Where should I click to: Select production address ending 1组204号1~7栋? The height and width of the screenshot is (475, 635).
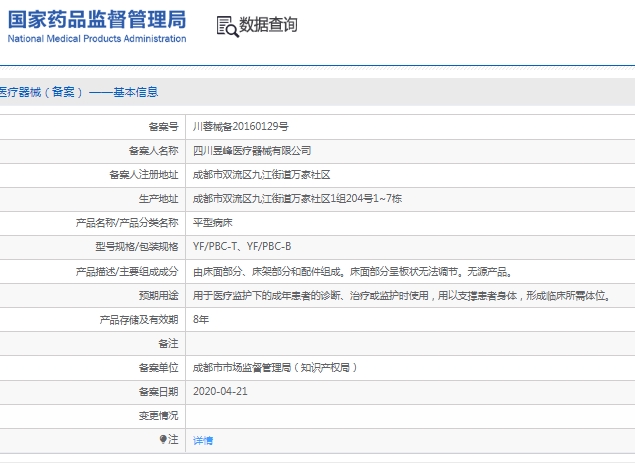(x=297, y=198)
